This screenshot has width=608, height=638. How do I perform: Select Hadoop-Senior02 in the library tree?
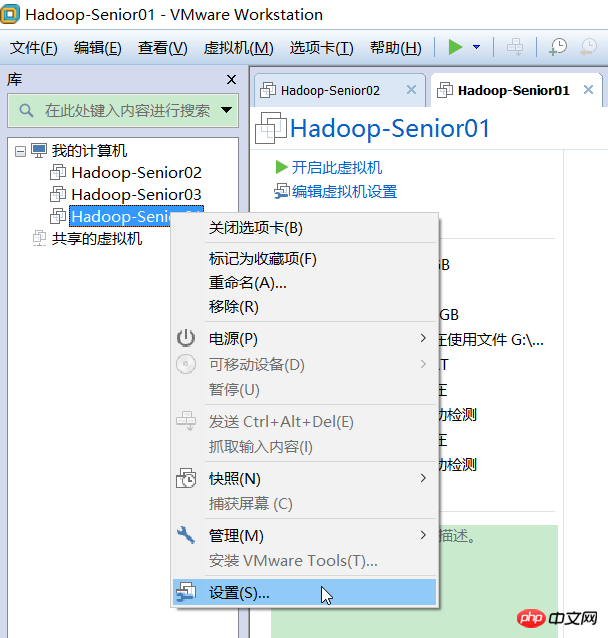[136, 173]
